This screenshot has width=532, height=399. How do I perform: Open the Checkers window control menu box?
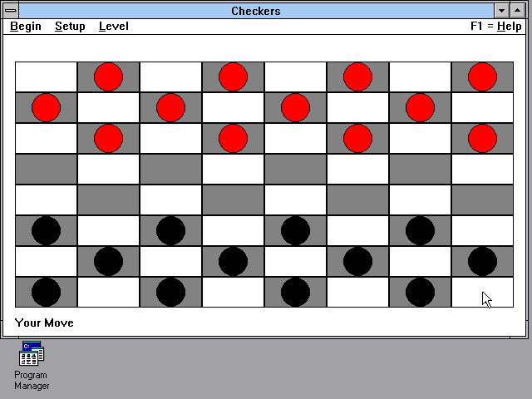(10, 11)
